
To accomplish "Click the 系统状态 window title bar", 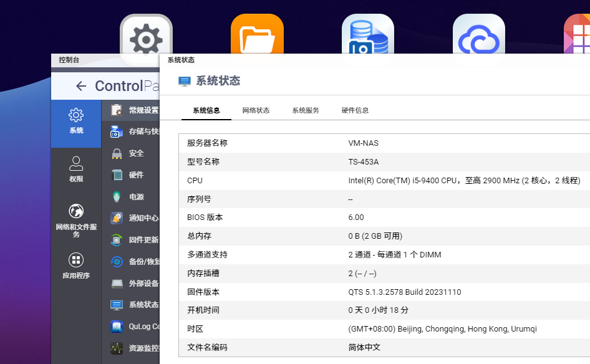I will (375, 60).
